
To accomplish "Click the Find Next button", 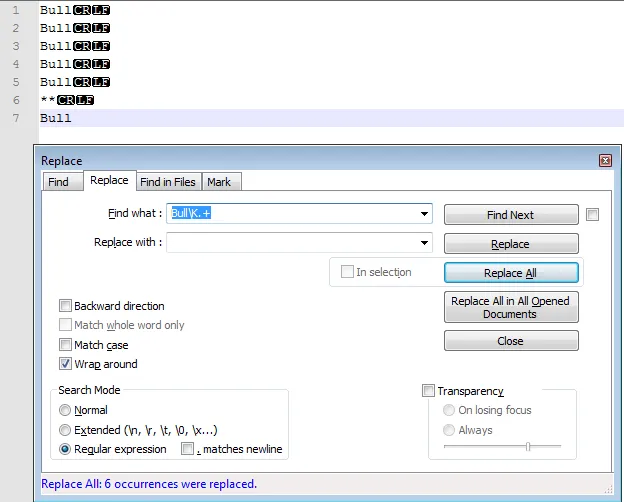I will pos(511,215).
